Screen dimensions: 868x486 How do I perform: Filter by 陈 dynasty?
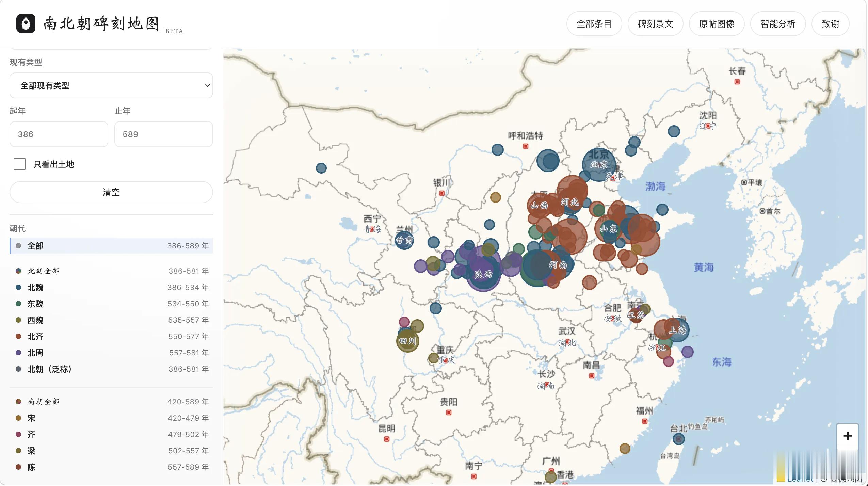111,467
